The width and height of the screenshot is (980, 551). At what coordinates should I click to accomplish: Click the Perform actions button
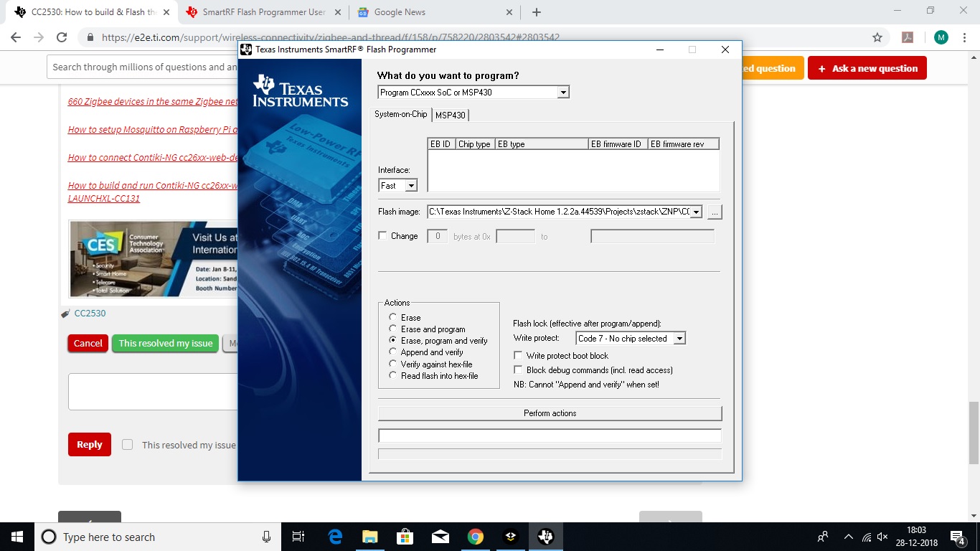[x=550, y=413]
